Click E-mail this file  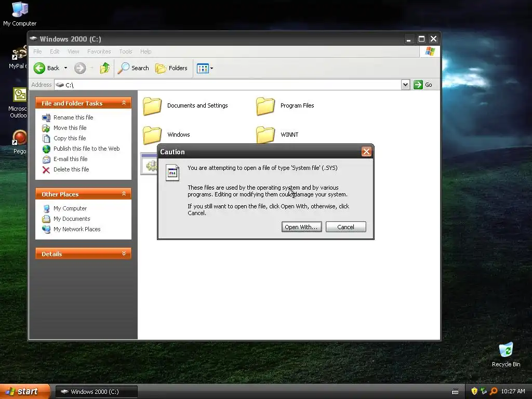(x=71, y=159)
